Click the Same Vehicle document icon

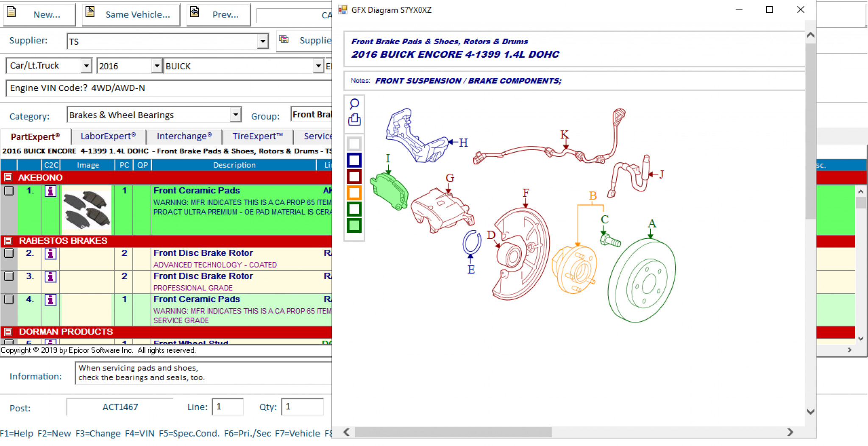pos(90,12)
